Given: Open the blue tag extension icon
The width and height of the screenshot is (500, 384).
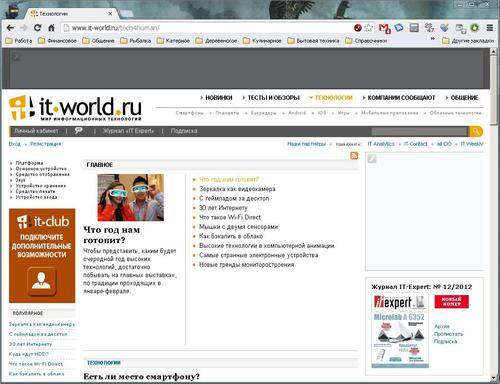Looking at the screenshot, I should tap(399, 28).
